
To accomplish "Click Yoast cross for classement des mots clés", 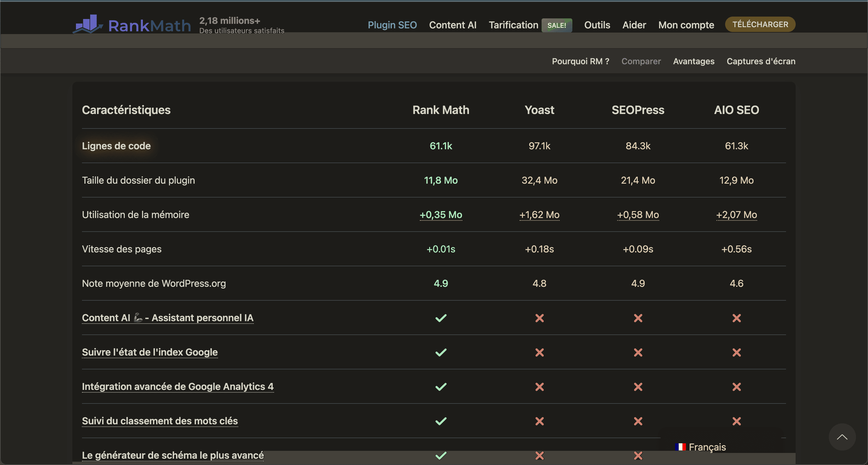I will point(539,421).
